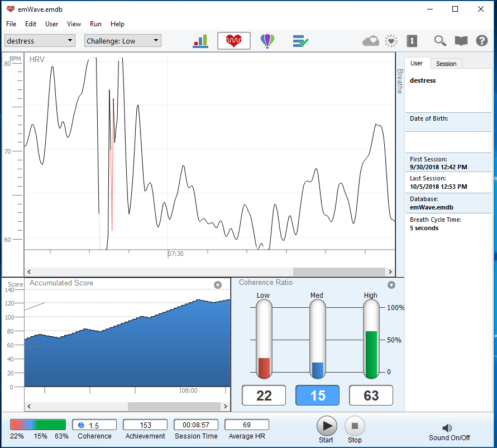Click the HRV scrollbar left arrow

tap(29, 271)
